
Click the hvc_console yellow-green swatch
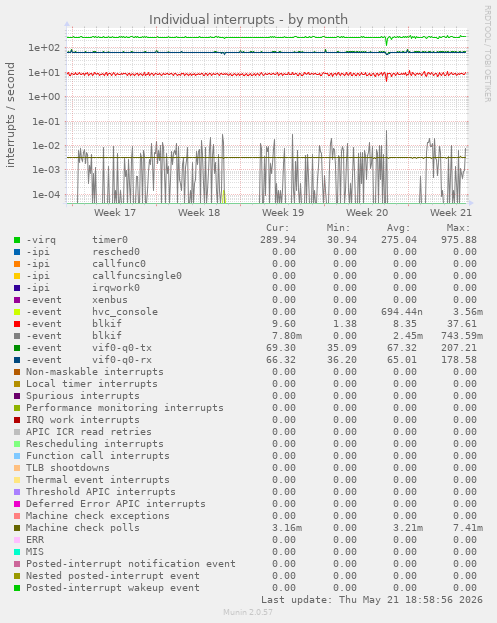(17, 312)
